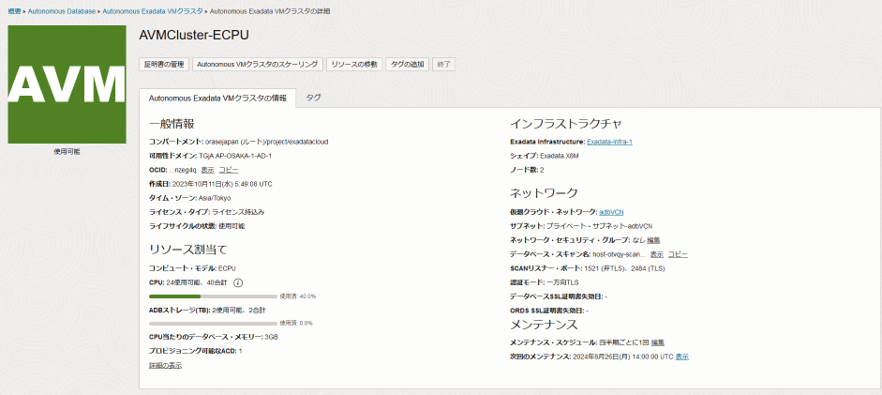
Task: Click the 1521 (非TLS)、2484 (TLS) port value
Action: pos(624,268)
